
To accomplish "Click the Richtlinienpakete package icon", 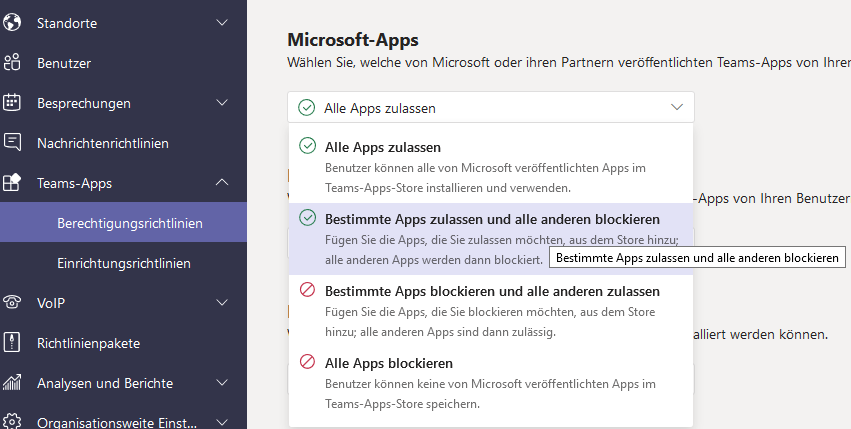I will (x=12, y=343).
